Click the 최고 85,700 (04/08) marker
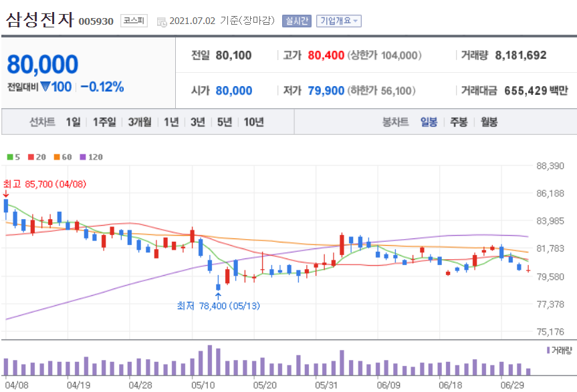The image size is (577, 392). 45,184
